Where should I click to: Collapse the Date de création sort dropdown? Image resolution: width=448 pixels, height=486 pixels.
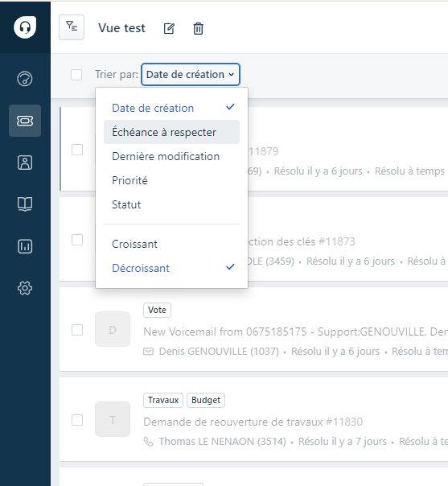(x=191, y=74)
